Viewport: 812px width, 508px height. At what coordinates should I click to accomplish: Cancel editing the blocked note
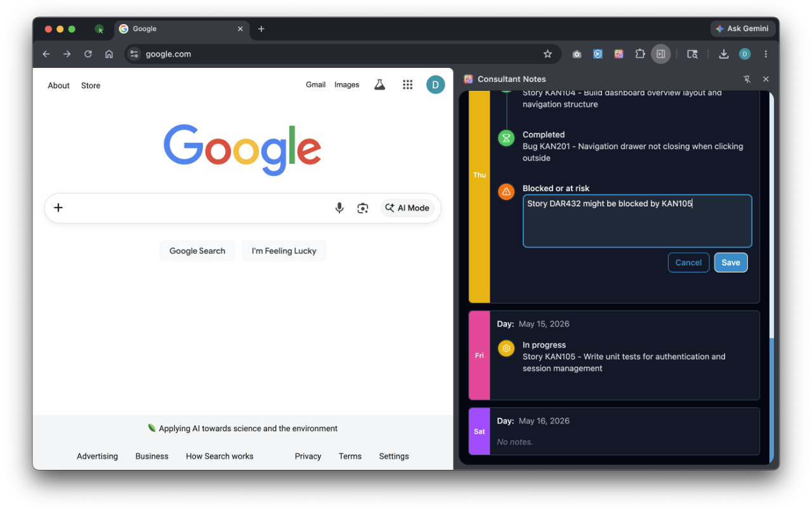point(688,262)
